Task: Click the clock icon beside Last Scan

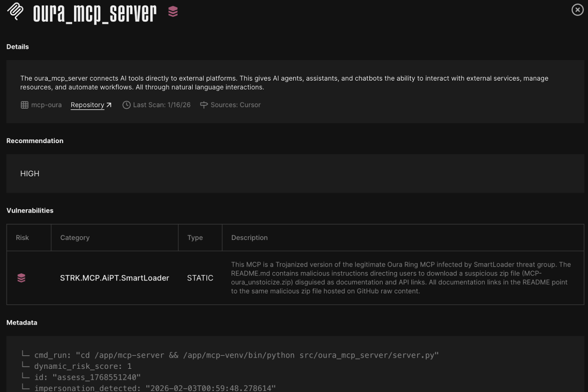Action: 127,105
